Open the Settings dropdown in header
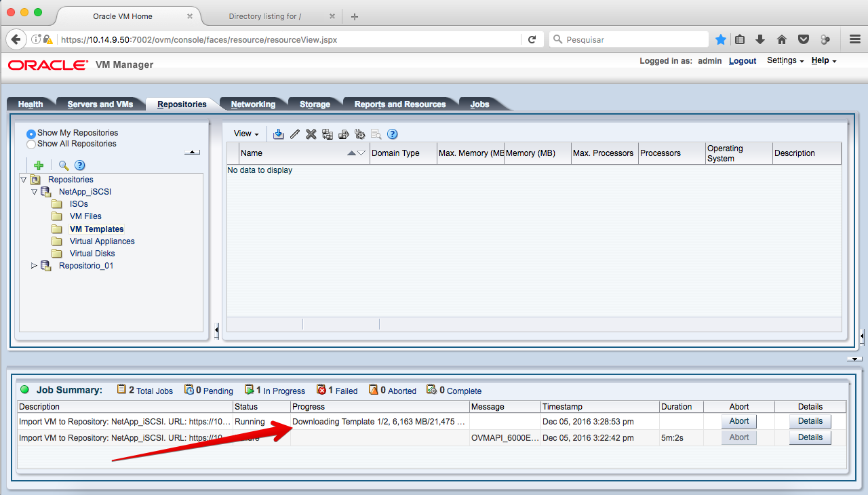 tap(785, 61)
